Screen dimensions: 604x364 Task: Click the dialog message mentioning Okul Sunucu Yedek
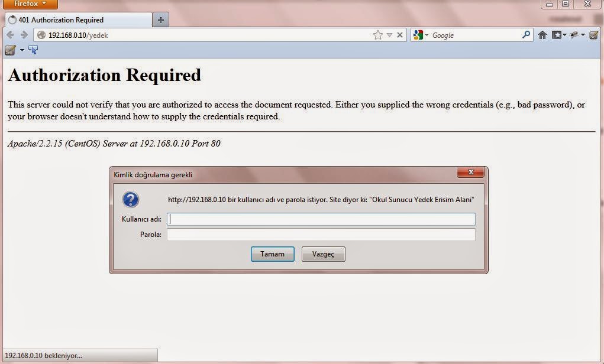[321, 200]
